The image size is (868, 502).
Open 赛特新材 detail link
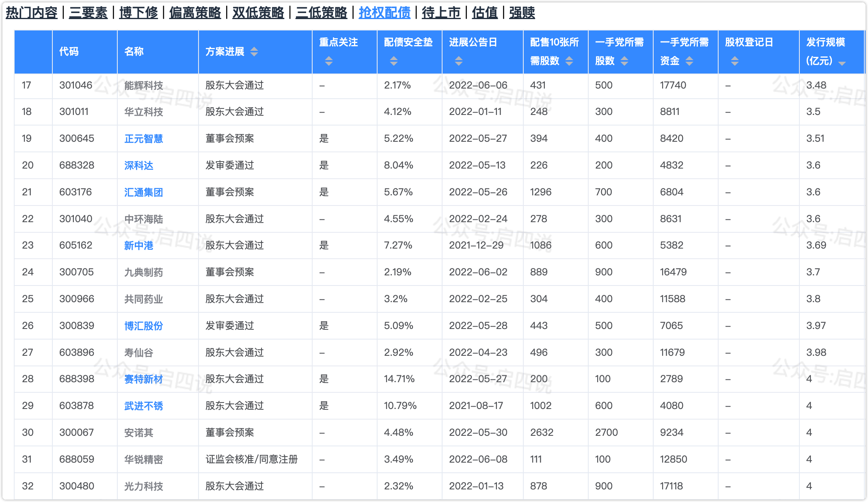[143, 379]
